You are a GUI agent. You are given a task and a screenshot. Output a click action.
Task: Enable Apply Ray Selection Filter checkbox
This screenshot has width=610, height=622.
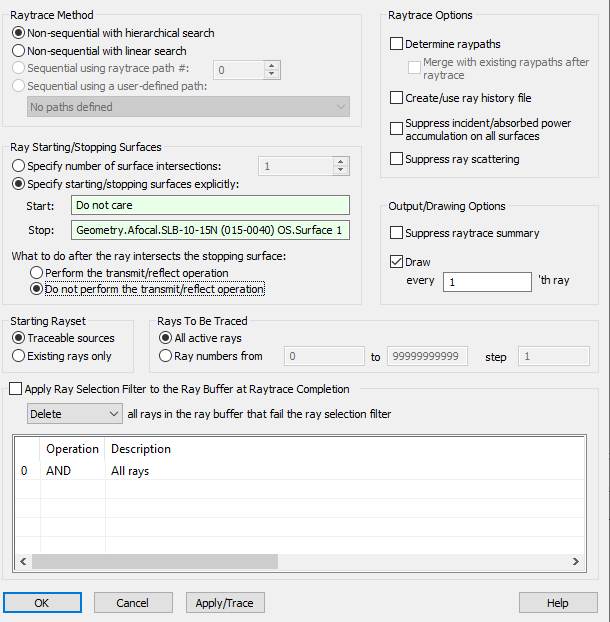(15, 389)
